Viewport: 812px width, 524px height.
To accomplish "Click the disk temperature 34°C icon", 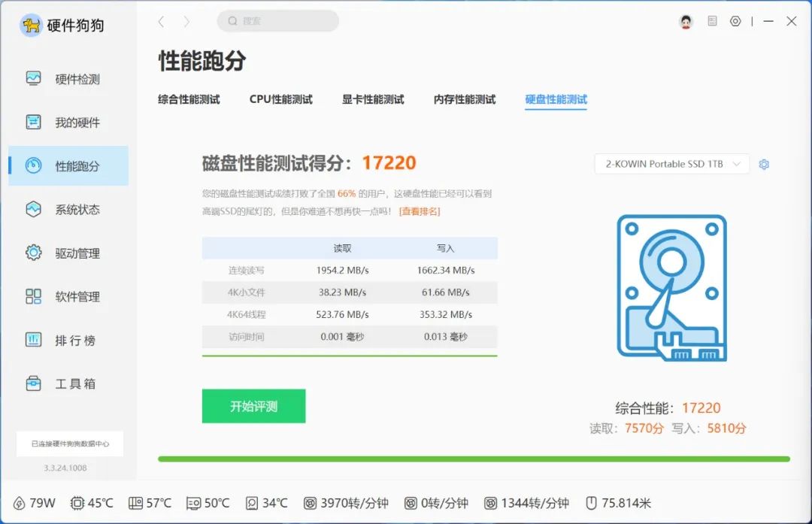I will click(252, 503).
